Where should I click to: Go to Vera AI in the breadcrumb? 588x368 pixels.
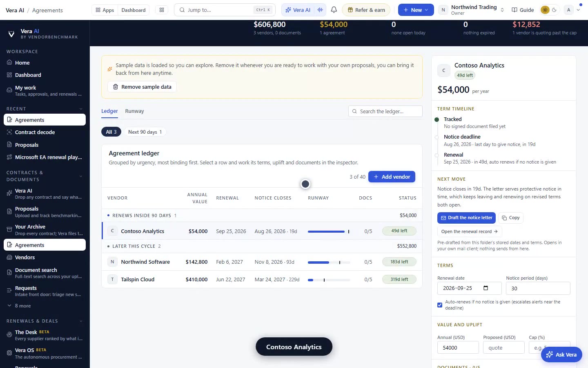(x=15, y=10)
